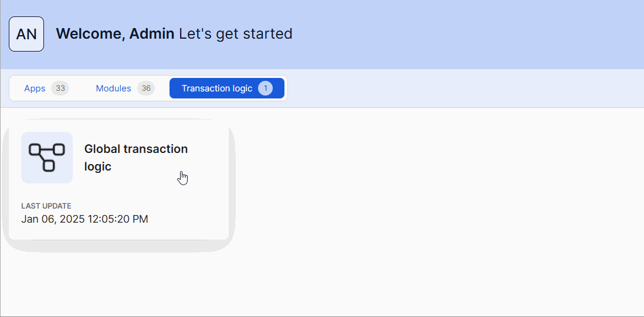
Task: Click the word Apps in the tab bar
Action: click(35, 88)
